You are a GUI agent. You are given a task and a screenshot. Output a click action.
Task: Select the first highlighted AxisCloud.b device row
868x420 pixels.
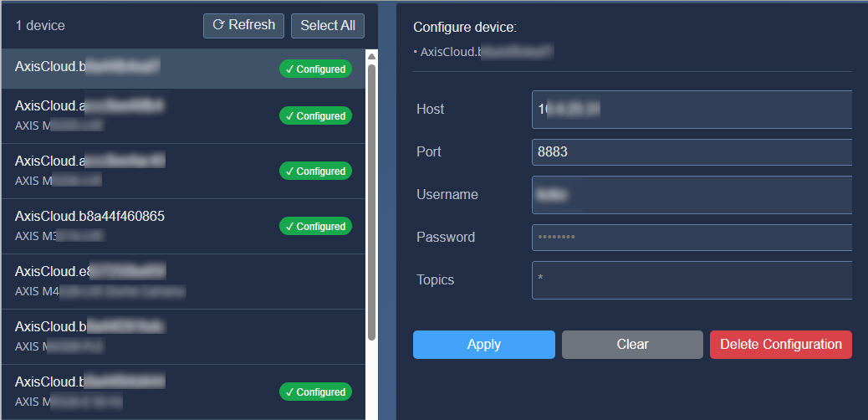183,69
